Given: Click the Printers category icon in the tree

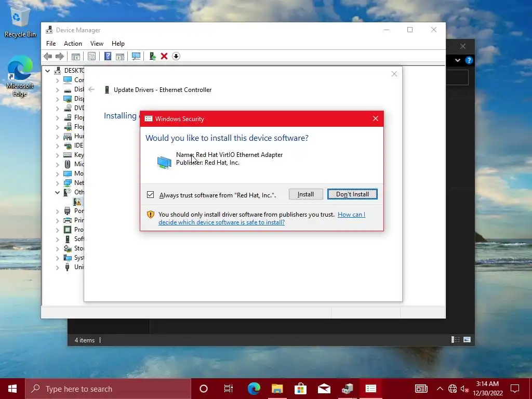Looking at the screenshot, I should 68,220.
